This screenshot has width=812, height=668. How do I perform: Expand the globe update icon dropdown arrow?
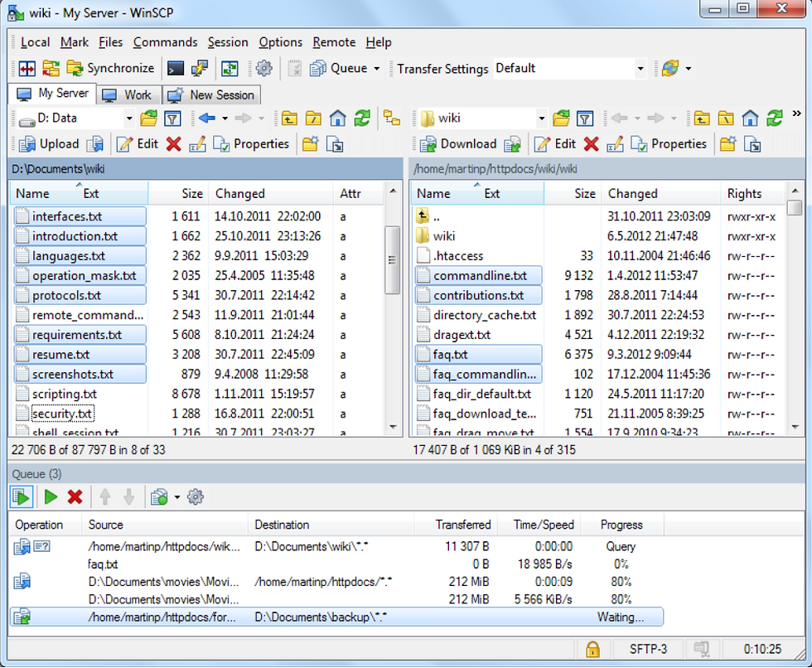[x=689, y=68]
